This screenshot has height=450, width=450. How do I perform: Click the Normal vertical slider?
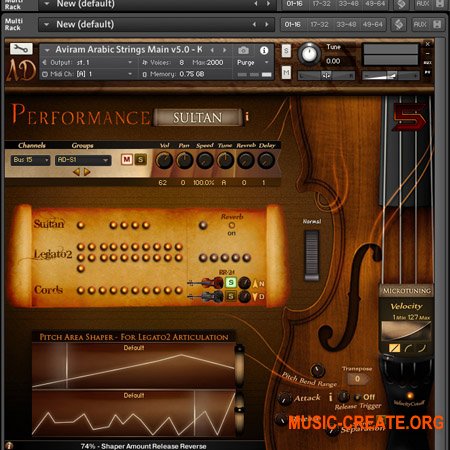pos(312,256)
